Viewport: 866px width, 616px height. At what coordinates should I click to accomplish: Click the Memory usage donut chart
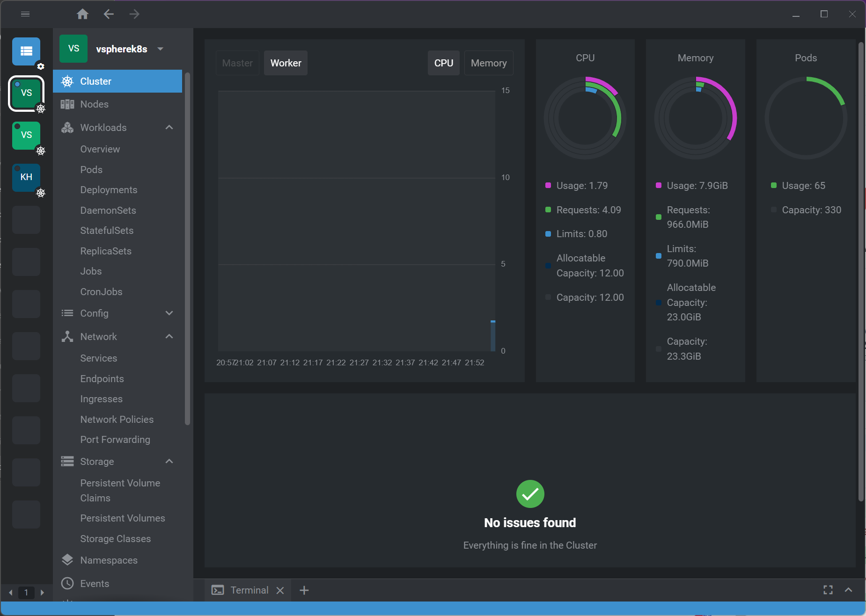tap(696, 118)
